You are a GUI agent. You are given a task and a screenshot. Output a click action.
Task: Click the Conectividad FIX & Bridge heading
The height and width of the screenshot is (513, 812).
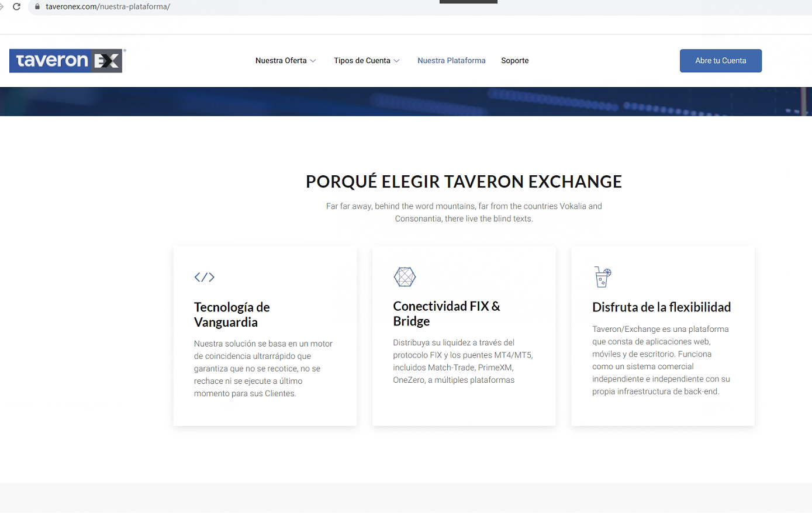[x=447, y=313]
